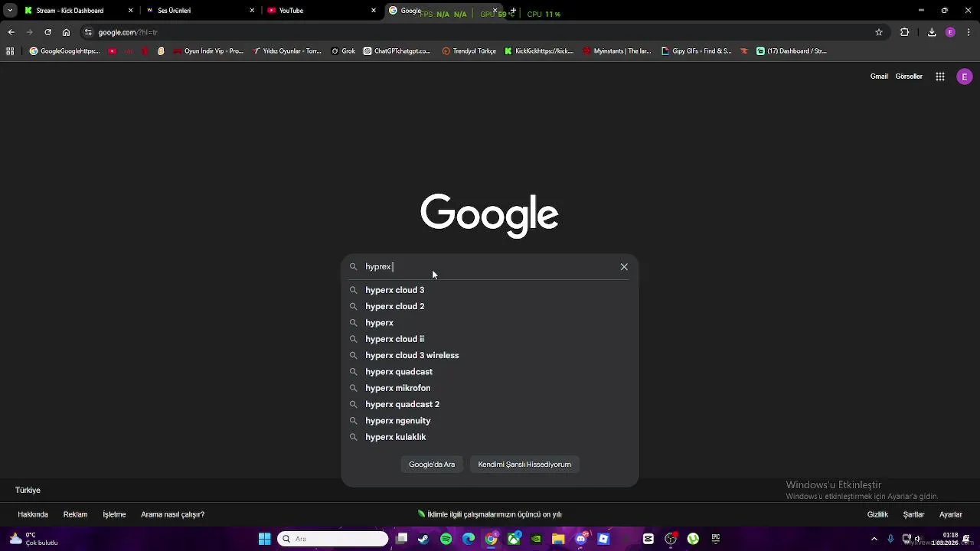Select suggestion "hyperx cloud 2"
The width and height of the screenshot is (980, 551).
point(490,306)
